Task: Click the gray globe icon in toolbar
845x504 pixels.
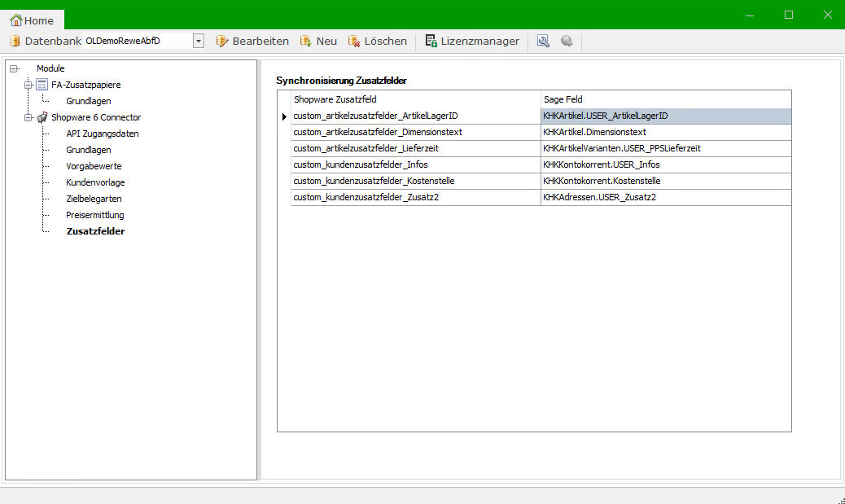Action: point(567,41)
